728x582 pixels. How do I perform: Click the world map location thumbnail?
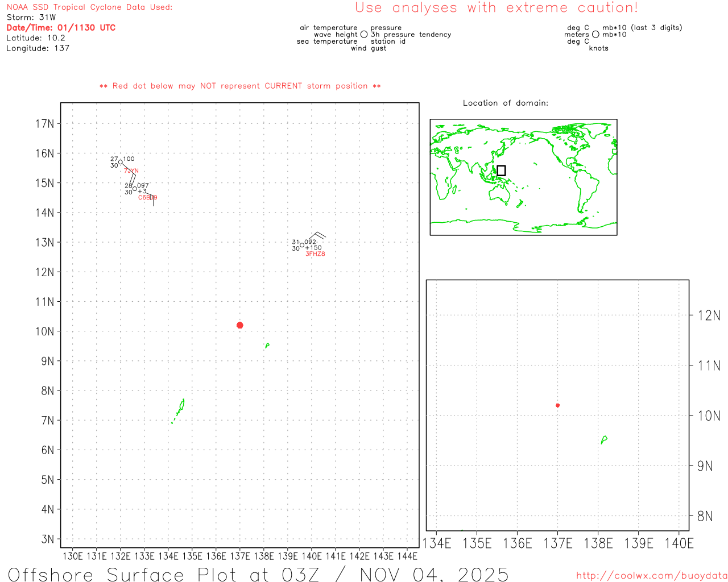tap(523, 177)
